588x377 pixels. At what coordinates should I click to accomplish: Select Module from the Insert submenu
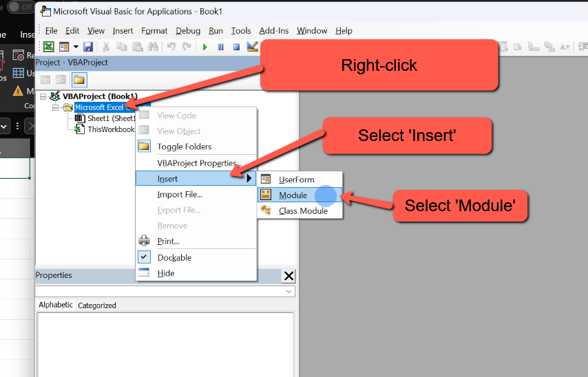(293, 195)
